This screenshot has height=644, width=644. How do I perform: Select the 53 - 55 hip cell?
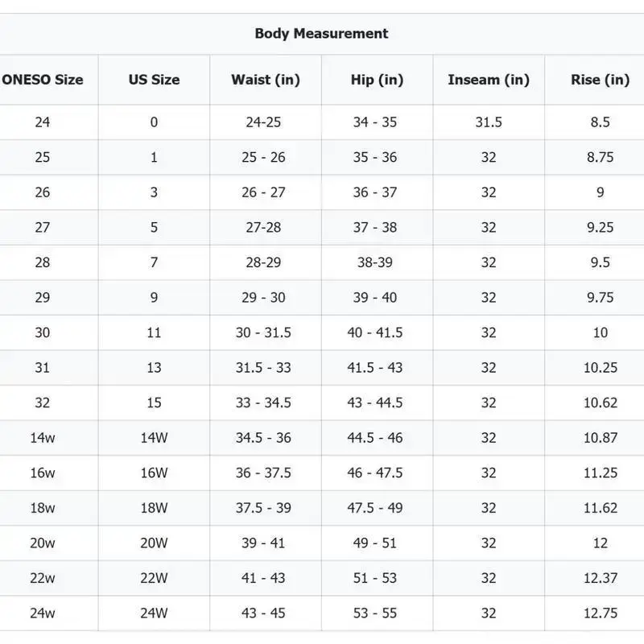[x=375, y=613]
